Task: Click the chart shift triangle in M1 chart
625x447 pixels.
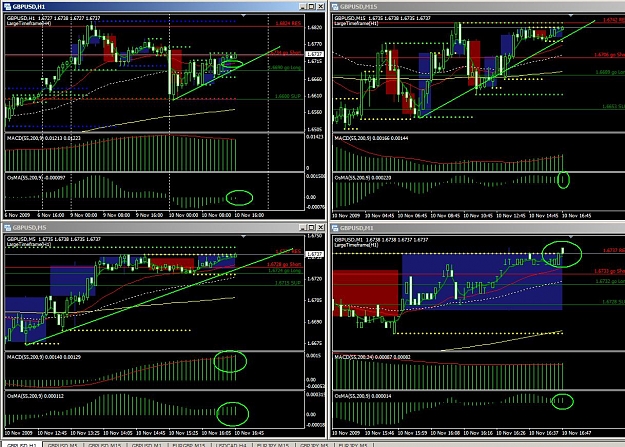Action: (571, 236)
